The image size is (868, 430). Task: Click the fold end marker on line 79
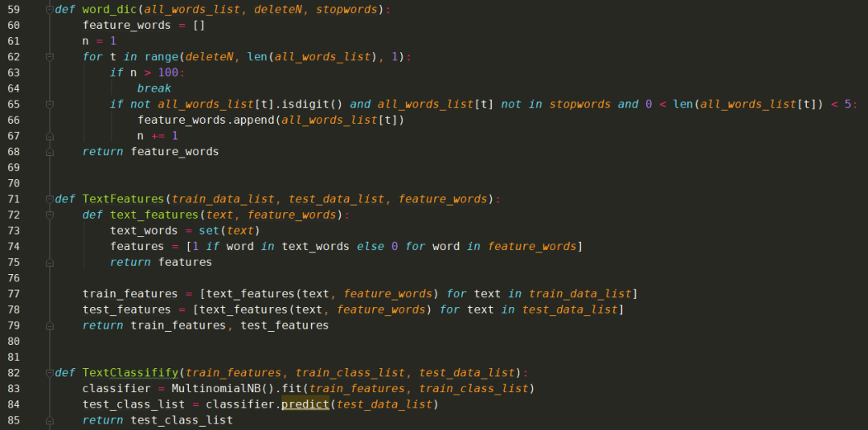[x=50, y=326]
